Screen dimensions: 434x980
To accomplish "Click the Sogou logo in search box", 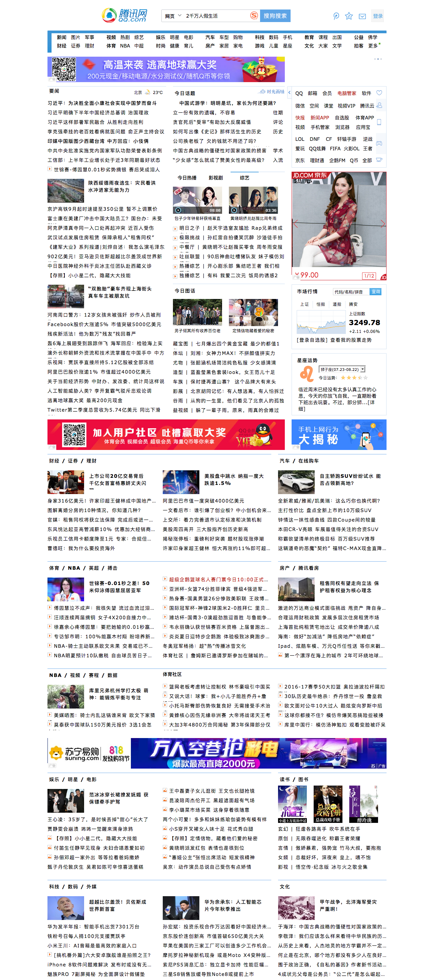I will point(254,16).
